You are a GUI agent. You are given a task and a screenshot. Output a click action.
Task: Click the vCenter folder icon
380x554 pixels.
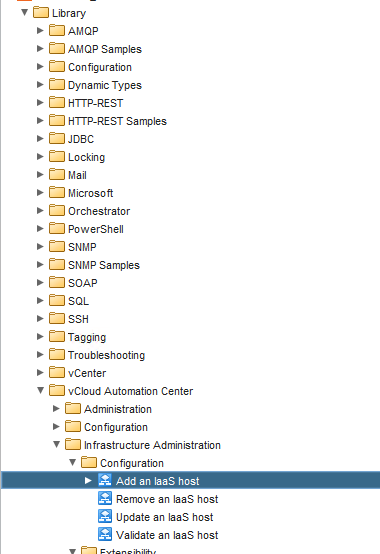click(57, 372)
